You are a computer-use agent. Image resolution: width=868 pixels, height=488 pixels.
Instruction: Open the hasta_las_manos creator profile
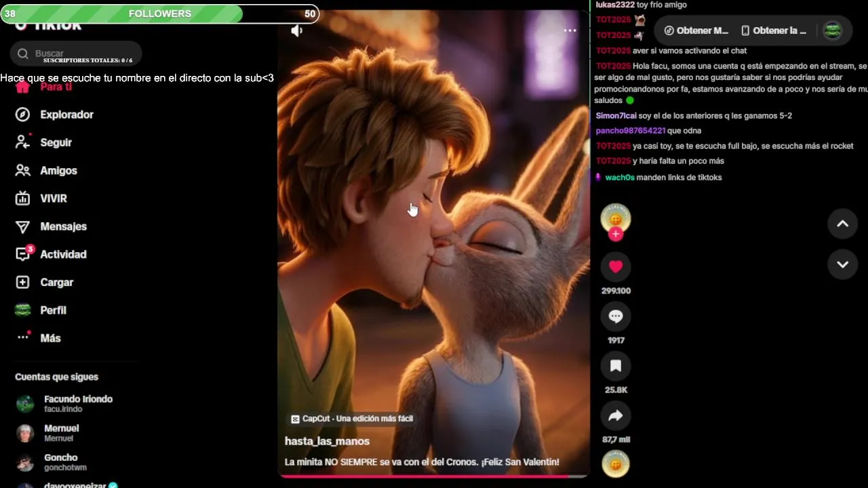coord(327,441)
